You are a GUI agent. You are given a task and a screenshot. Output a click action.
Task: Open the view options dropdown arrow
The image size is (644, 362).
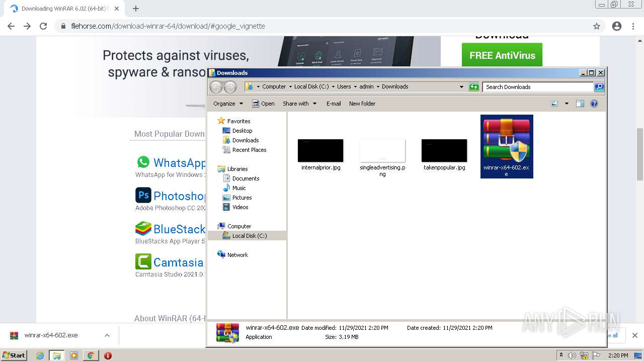(x=567, y=104)
